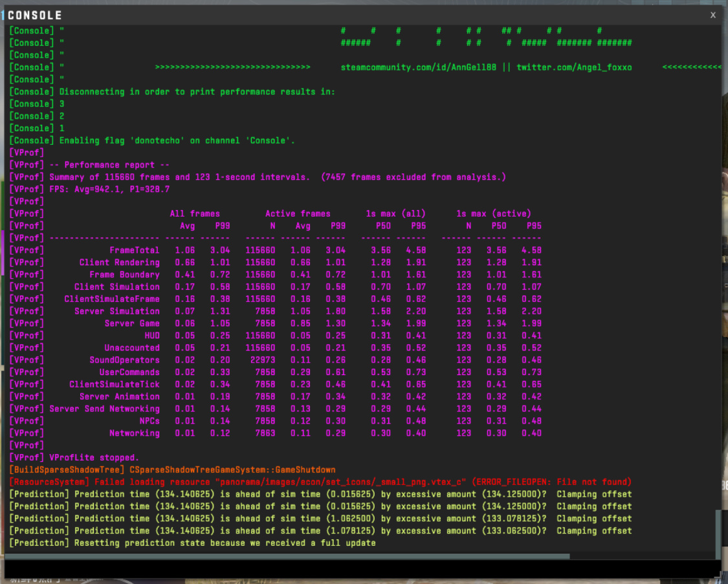Click the Client Simulation row label
Viewport: 728px width, 584px height.
click(117, 287)
